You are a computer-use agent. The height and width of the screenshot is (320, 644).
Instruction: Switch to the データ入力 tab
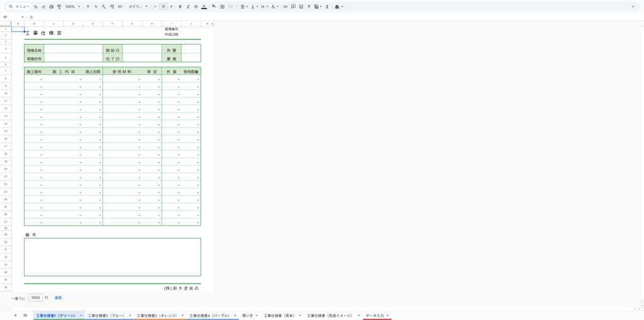[375, 316]
